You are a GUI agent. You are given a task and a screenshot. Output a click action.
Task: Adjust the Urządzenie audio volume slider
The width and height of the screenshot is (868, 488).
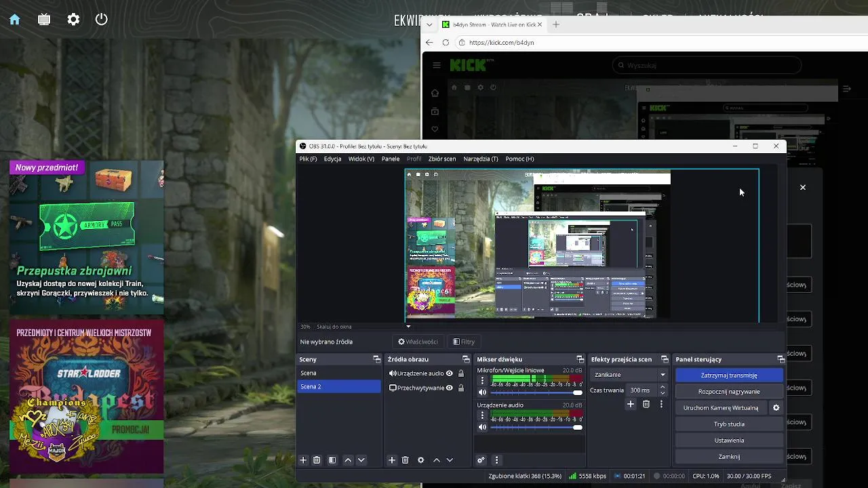click(536, 427)
